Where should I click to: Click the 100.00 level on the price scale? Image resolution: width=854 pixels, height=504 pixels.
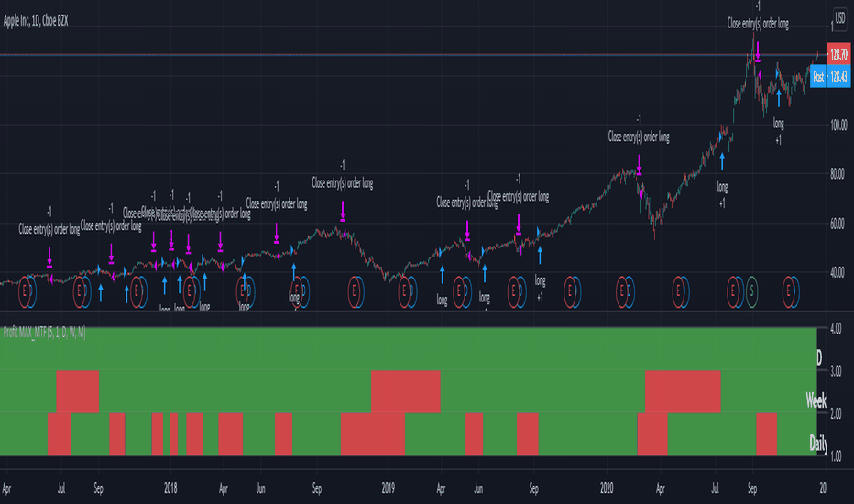click(x=838, y=125)
